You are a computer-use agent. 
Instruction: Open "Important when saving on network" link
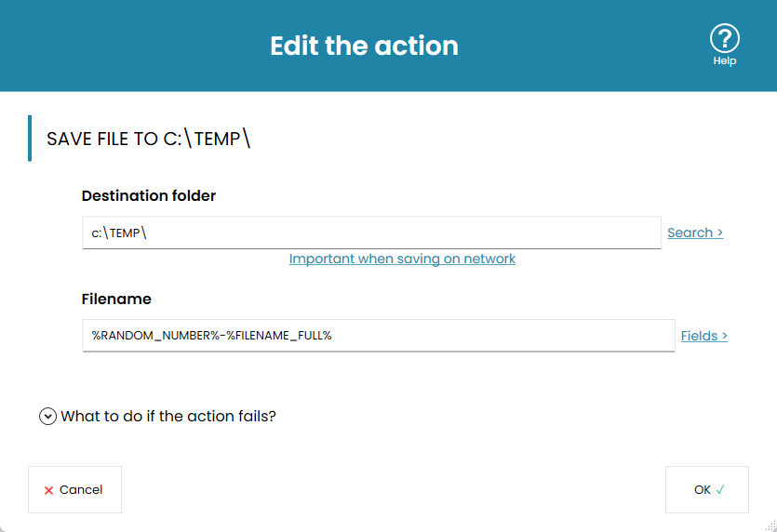pos(402,259)
